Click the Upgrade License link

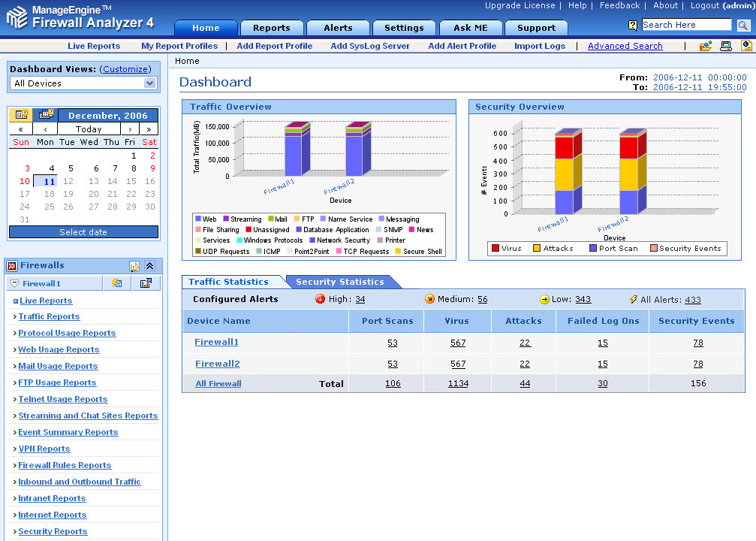(x=520, y=5)
